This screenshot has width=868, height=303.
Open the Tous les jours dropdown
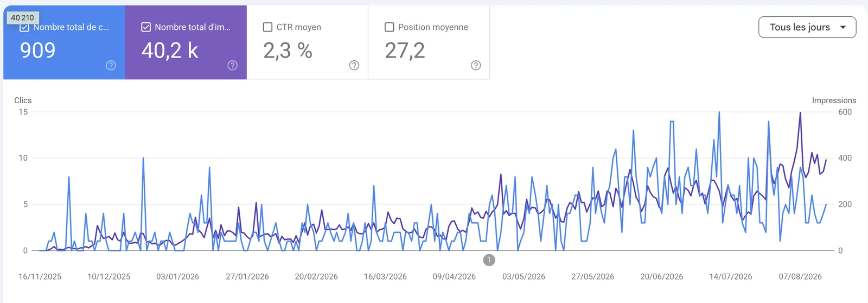coord(807,27)
